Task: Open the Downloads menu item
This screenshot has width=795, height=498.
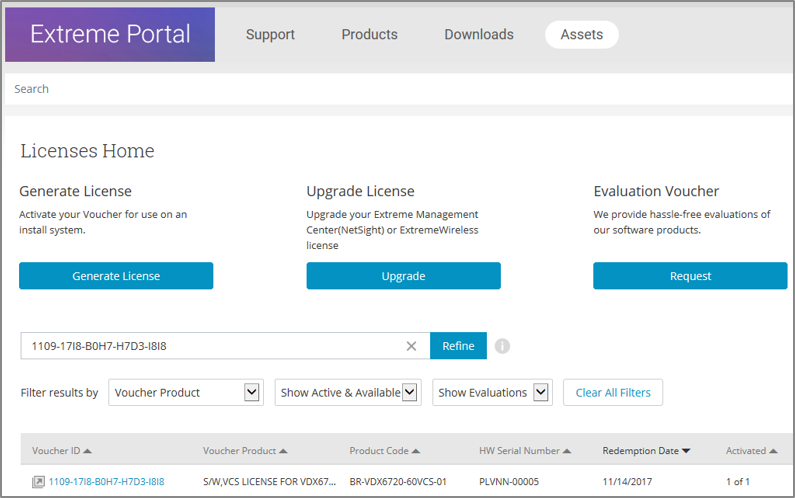Action: [479, 35]
